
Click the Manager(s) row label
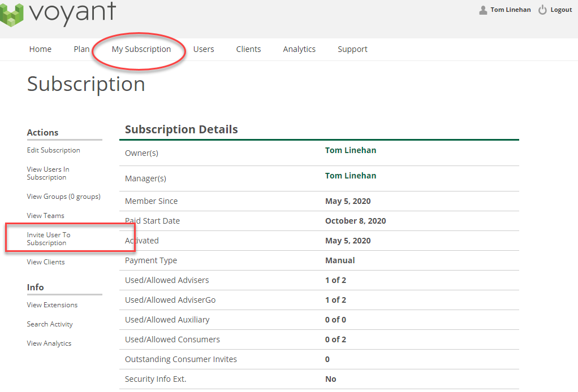(145, 178)
